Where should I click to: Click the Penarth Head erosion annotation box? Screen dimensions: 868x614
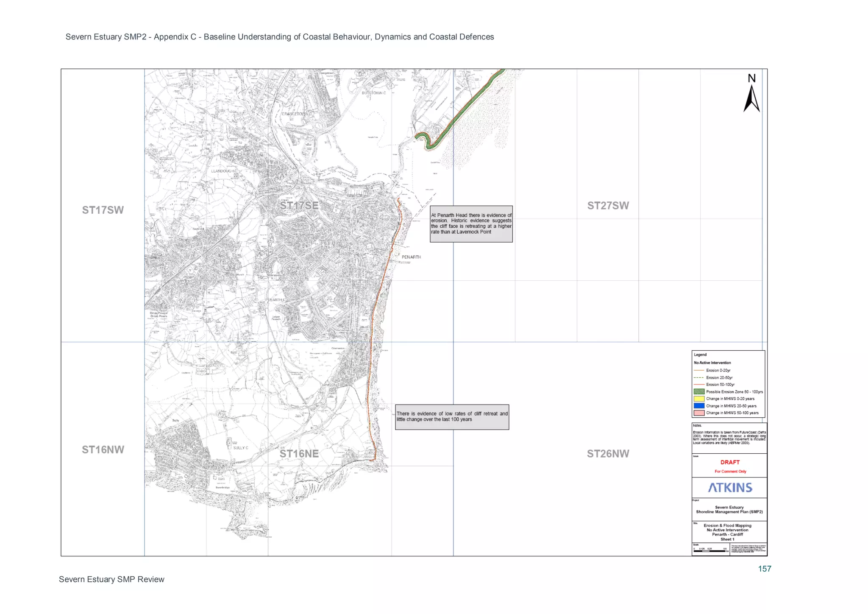[471, 224]
